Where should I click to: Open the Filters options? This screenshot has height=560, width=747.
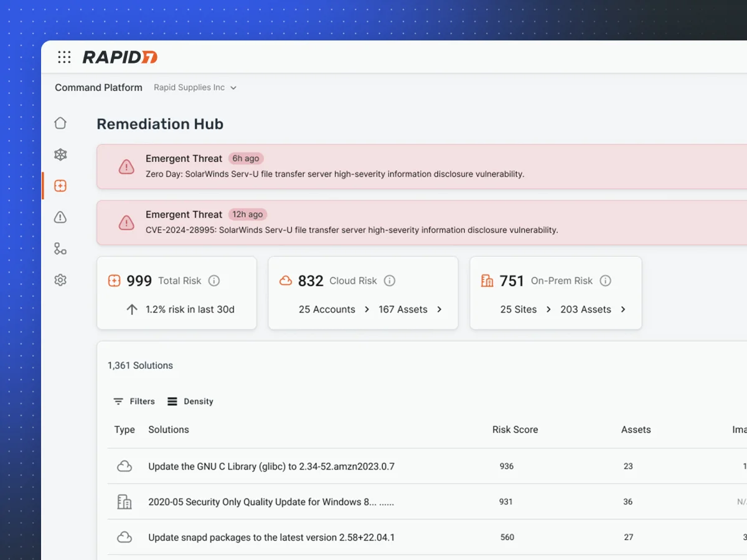(x=134, y=401)
